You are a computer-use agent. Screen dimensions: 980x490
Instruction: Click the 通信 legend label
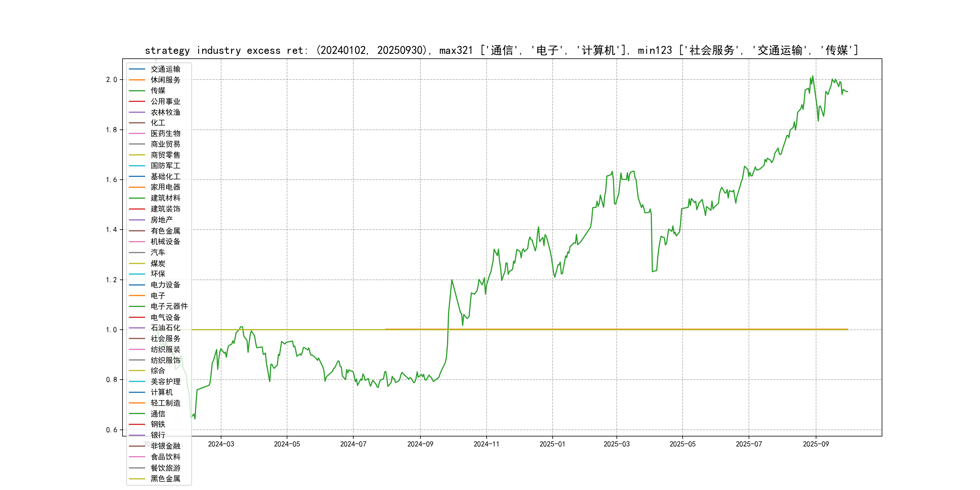coord(158,414)
